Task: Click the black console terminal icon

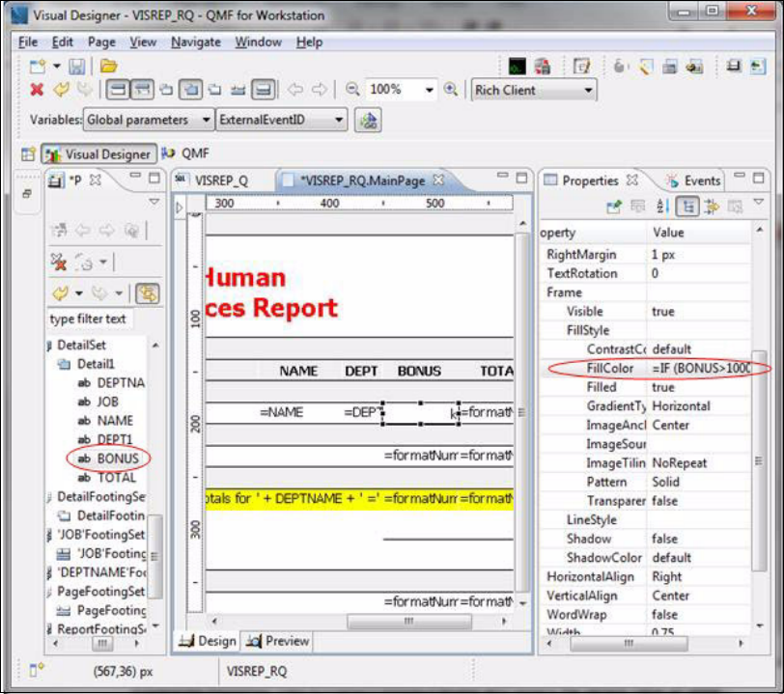Action: click(517, 67)
